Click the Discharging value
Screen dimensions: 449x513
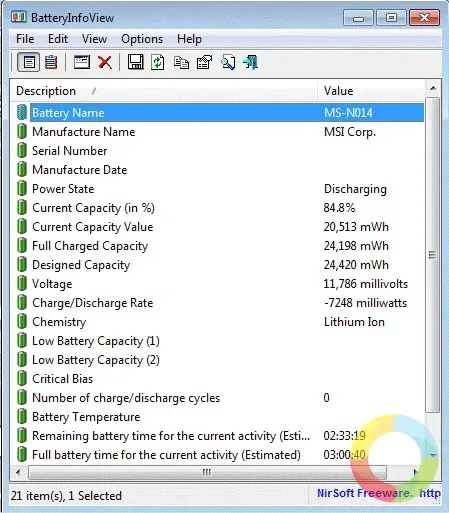click(x=355, y=189)
